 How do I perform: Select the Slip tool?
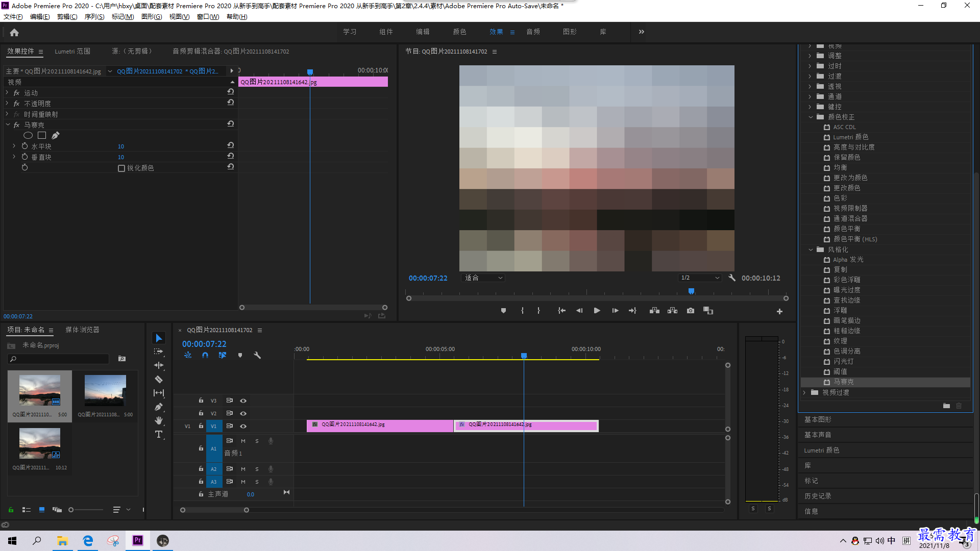159,393
